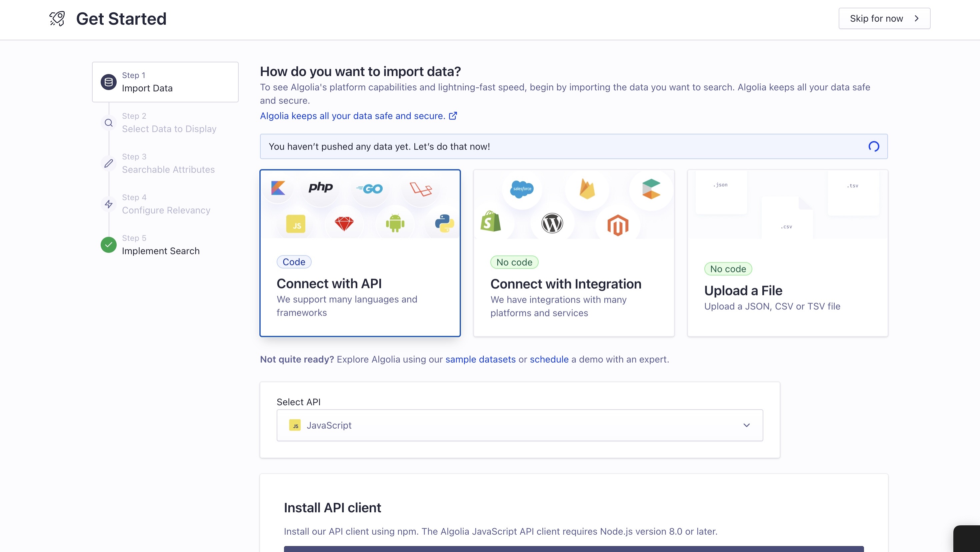This screenshot has width=980, height=552.
Task: Go to Step 1 Import Data
Action: point(165,82)
